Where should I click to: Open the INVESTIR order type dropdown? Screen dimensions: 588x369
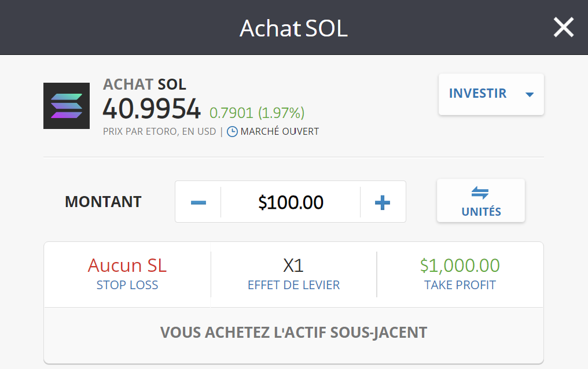coord(491,94)
